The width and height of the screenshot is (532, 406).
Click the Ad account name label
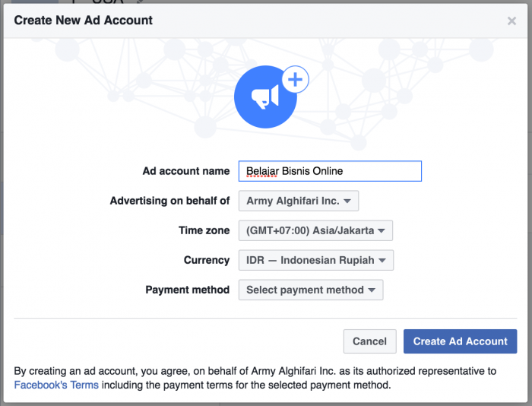click(186, 171)
